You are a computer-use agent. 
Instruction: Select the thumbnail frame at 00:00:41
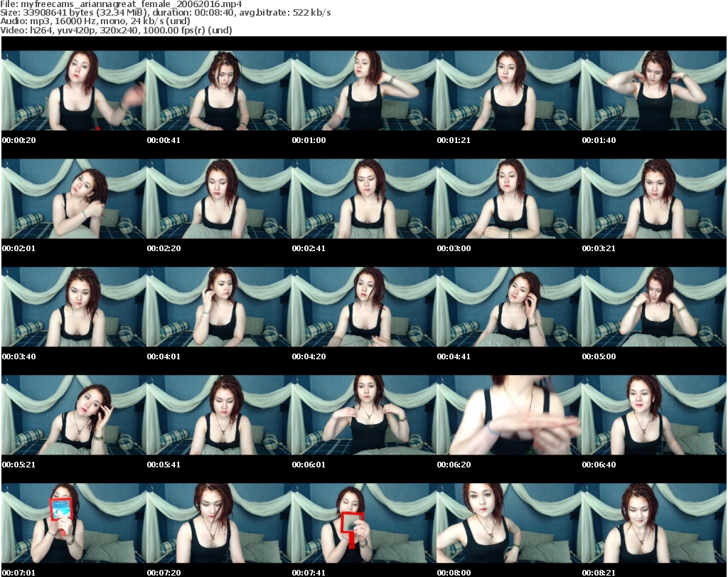219,90
